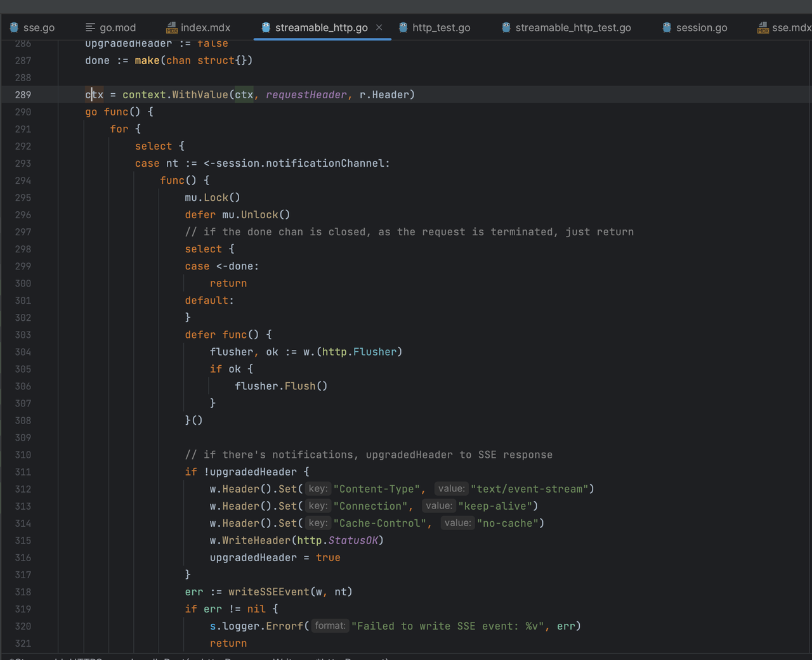
Task: Click line number 318 in the gutter
Action: 23,591
